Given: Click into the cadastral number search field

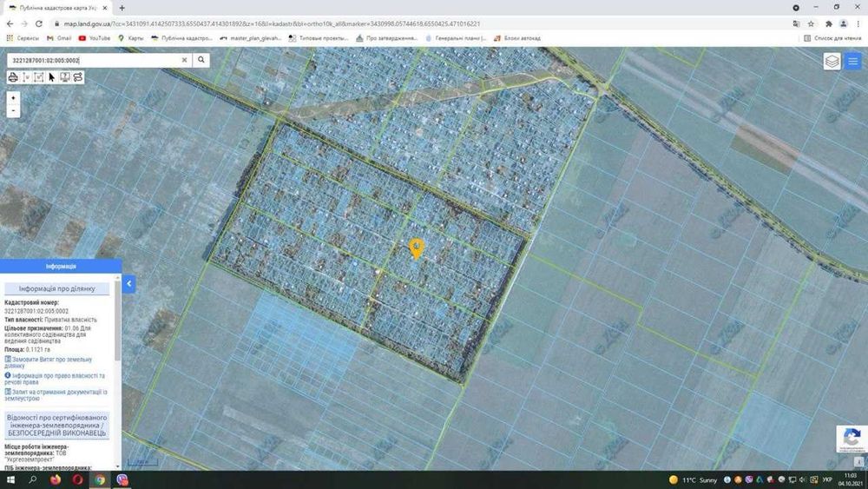Looking at the screenshot, I should coord(93,60).
